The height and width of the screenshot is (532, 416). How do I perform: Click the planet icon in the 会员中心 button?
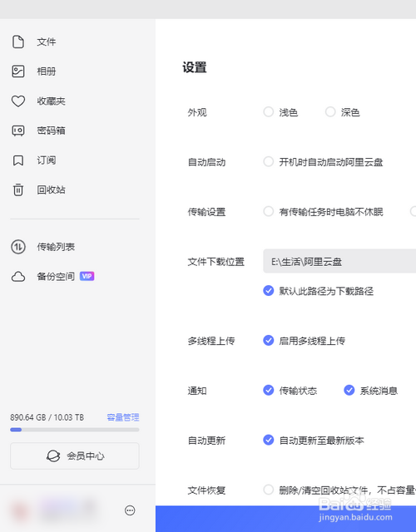point(53,456)
